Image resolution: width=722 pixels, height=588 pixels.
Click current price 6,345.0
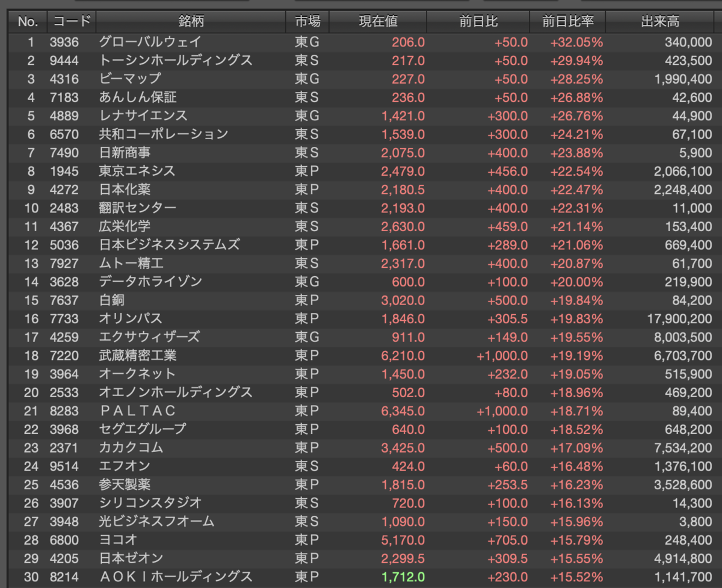click(403, 411)
